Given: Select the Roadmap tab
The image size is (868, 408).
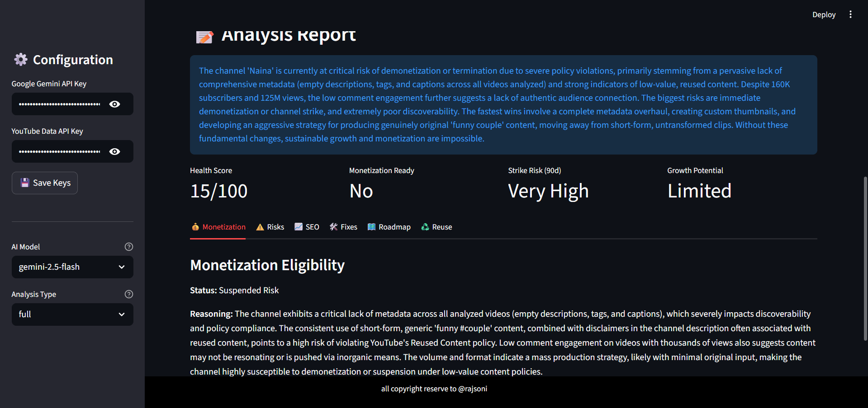Looking at the screenshot, I should click(x=389, y=227).
